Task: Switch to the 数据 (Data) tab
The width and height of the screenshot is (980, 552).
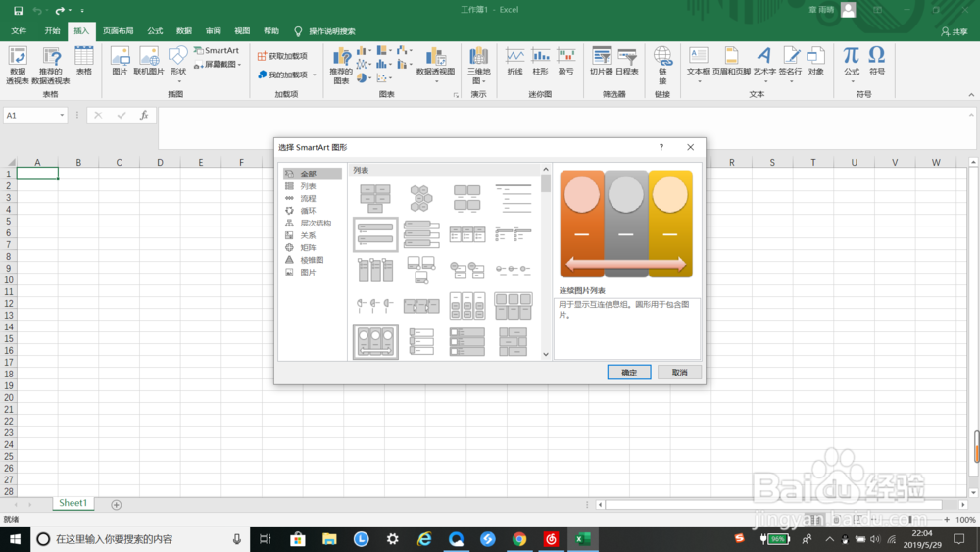Action: (x=184, y=31)
